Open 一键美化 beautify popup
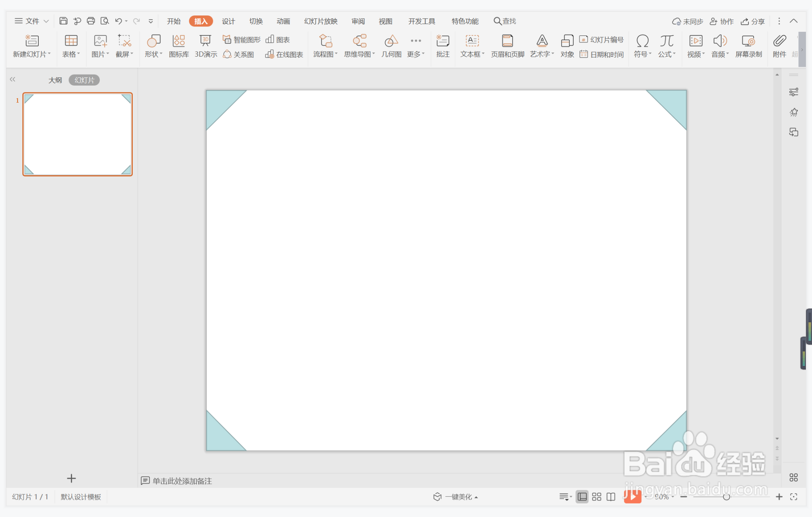This screenshot has width=812, height=517. (x=456, y=497)
